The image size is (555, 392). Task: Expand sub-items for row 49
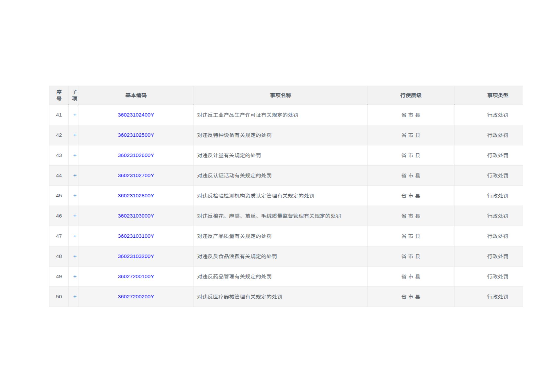point(75,276)
